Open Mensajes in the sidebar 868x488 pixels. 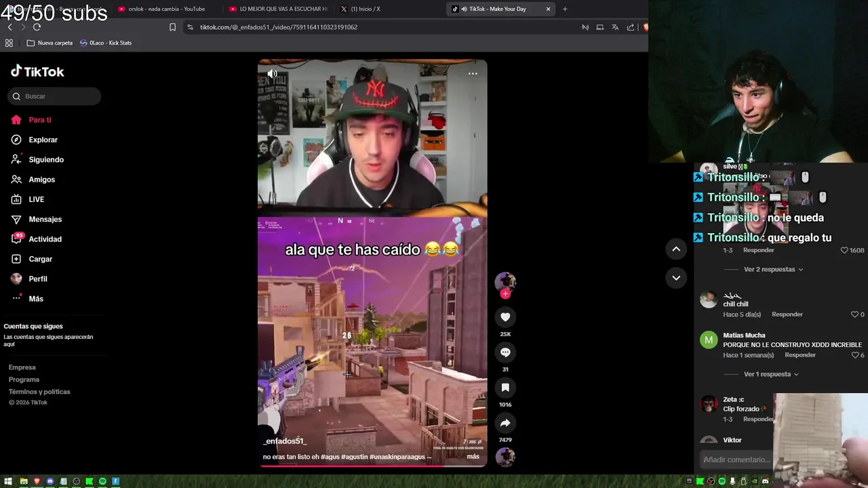36,220
